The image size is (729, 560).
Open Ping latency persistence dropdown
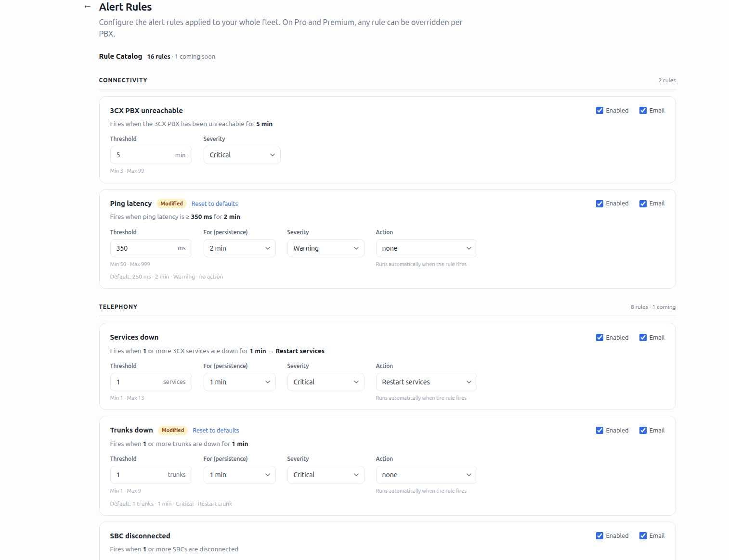pos(239,248)
